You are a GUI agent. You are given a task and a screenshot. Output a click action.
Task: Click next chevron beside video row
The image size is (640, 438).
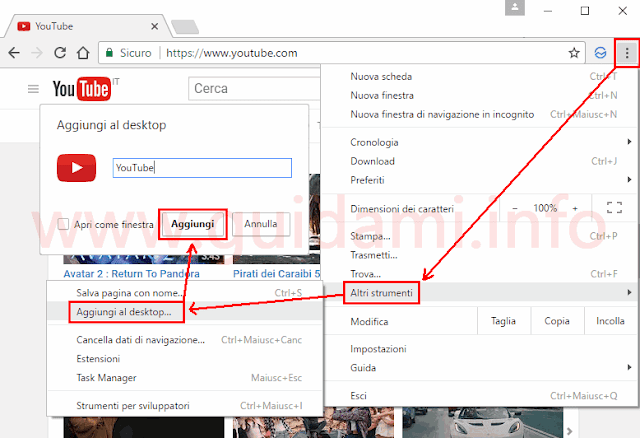[570, 431]
